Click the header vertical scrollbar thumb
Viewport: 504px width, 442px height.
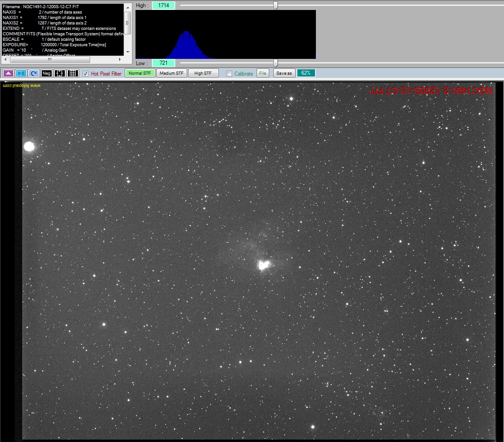(x=128, y=23)
